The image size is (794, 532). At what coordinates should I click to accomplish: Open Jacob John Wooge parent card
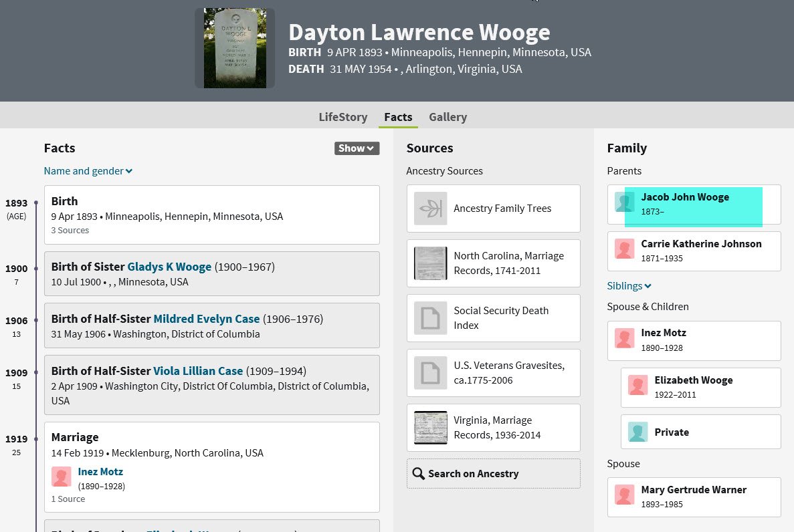tap(694, 205)
